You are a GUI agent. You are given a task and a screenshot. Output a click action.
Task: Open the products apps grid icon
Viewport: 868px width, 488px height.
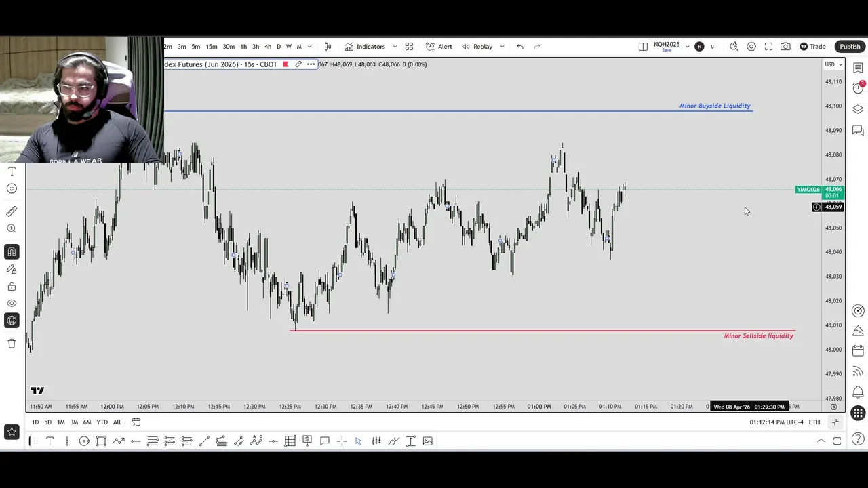point(858,413)
